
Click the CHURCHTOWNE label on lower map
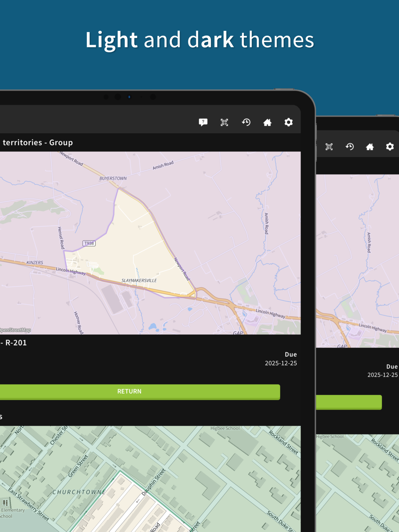pos(79,492)
